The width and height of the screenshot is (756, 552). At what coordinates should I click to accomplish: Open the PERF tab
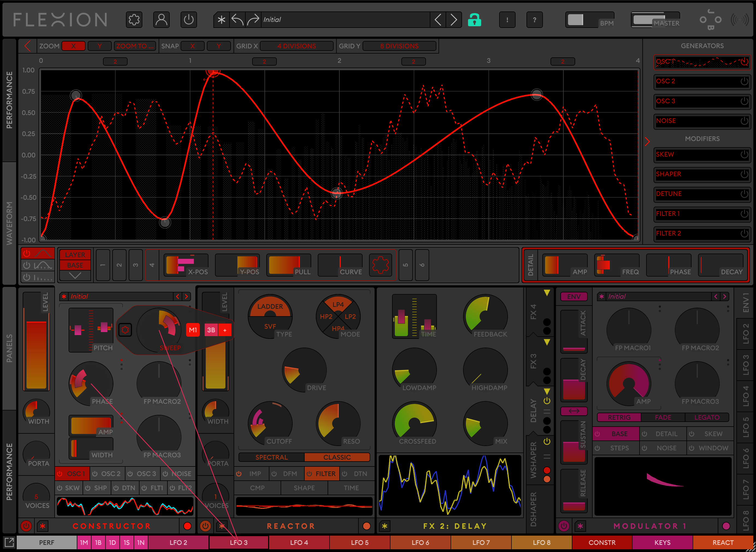(46, 542)
